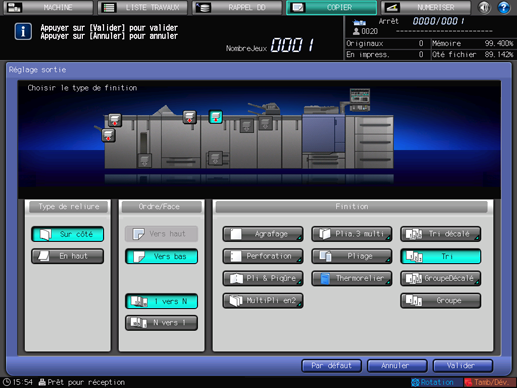Select the top-left finisher output tray icon
517x388 pixels.
click(115, 120)
